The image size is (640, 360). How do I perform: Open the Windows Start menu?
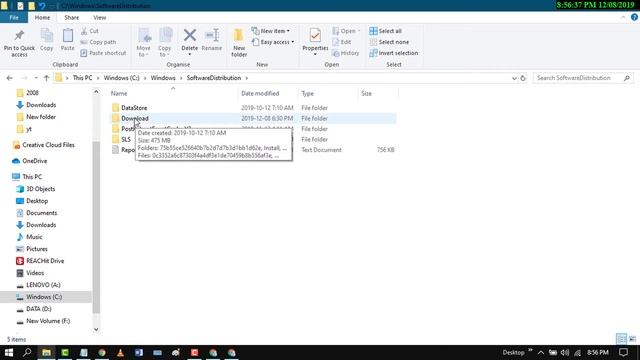[9, 352]
